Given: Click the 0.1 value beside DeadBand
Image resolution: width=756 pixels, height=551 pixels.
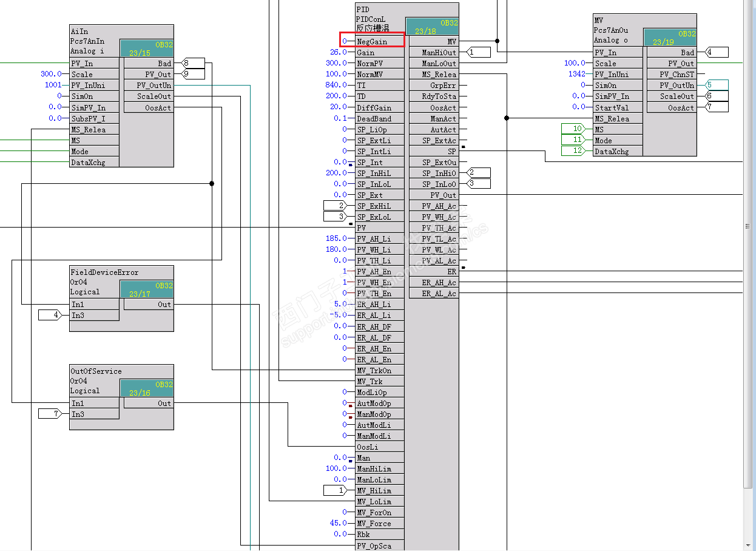Looking at the screenshot, I should click(x=340, y=118).
